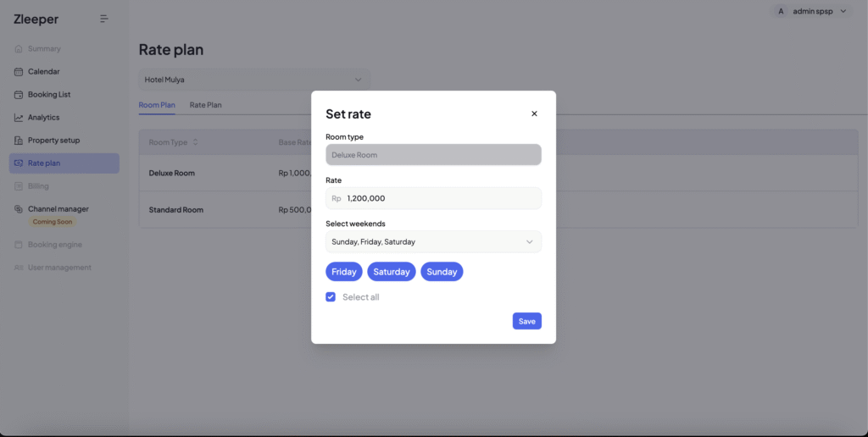Viewport: 868px width, 437px height.
Task: Toggle the Saturday day chip
Action: point(392,272)
